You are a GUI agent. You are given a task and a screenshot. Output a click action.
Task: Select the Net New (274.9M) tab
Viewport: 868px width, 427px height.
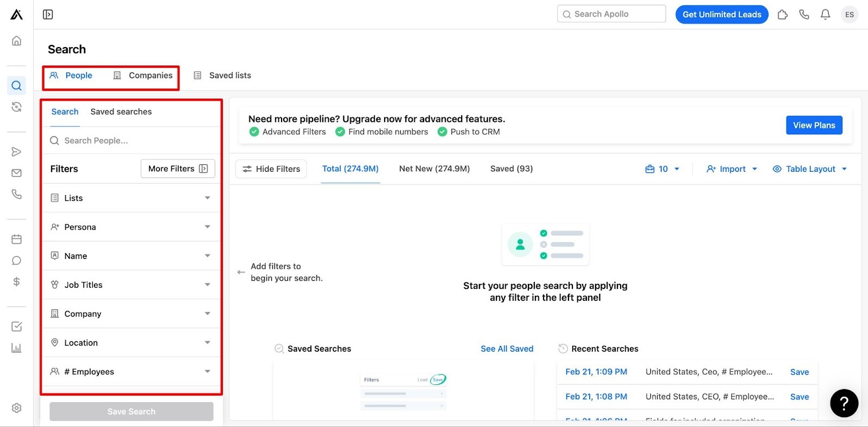435,169
